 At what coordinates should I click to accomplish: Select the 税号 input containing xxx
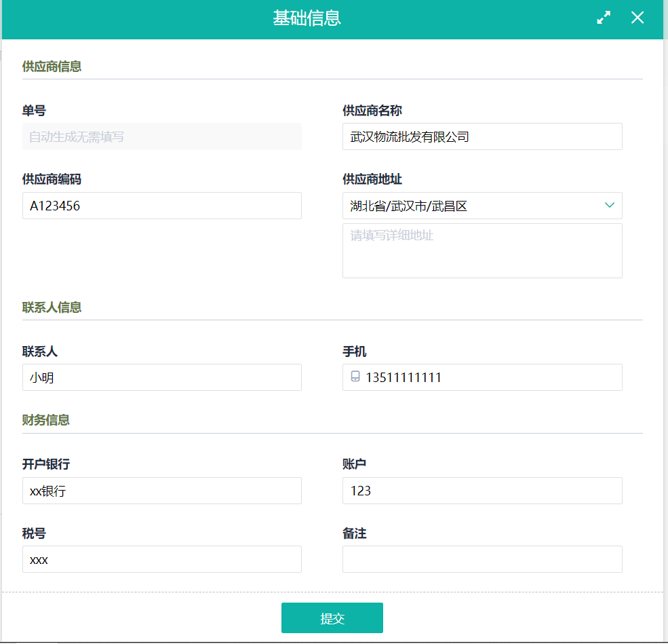(x=161, y=559)
